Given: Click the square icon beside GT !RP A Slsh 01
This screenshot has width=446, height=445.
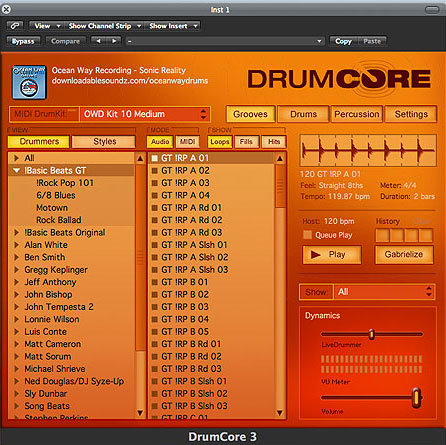Looking at the screenshot, I should 154,245.
